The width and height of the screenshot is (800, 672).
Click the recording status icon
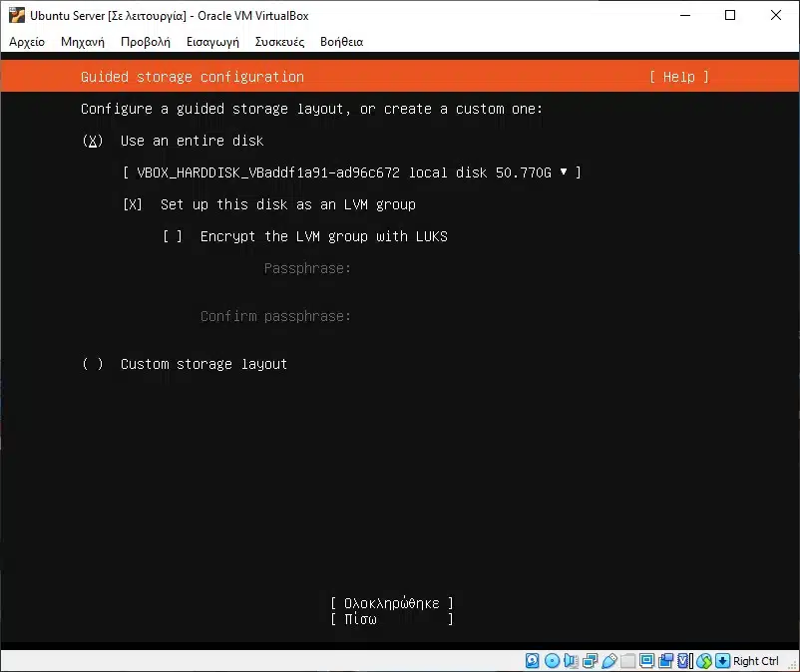tap(665, 661)
